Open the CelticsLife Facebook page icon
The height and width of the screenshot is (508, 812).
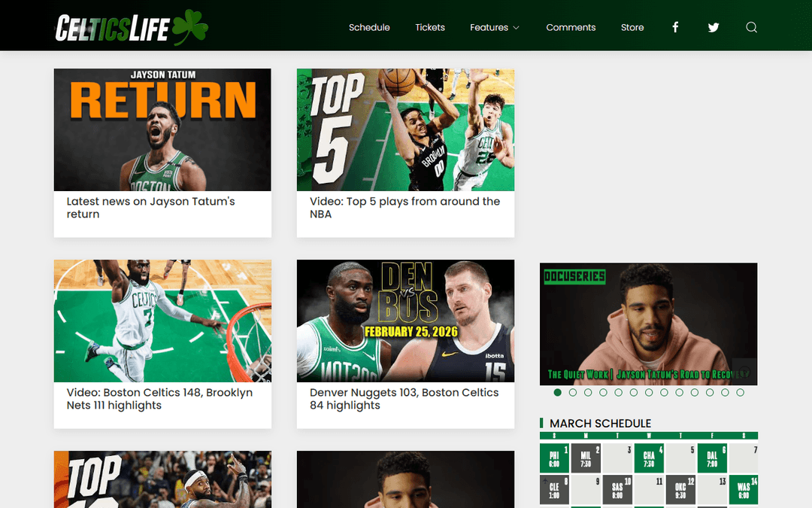(674, 27)
